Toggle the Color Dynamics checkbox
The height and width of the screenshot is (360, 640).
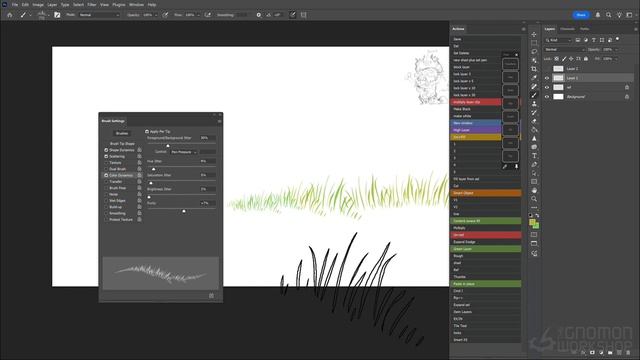coord(106,176)
